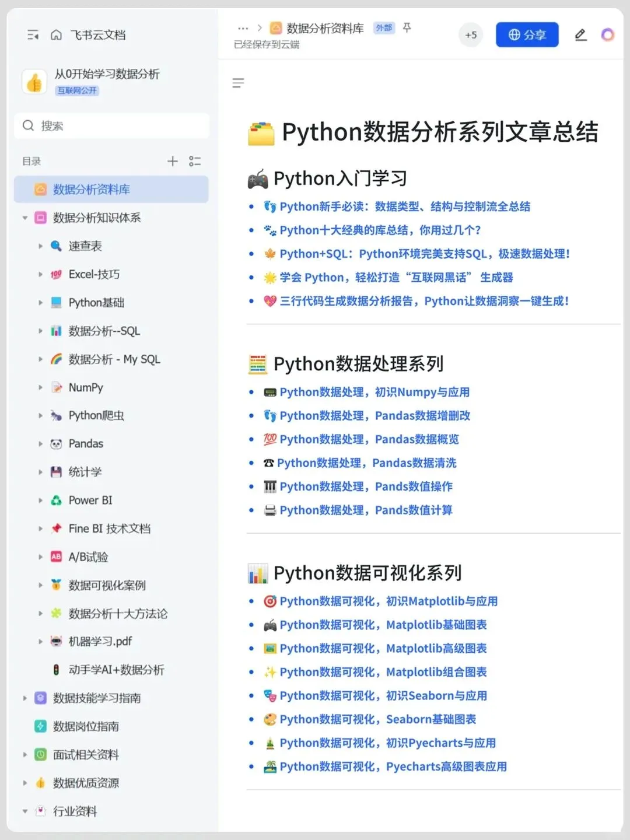Open knowledge base title 从0开始学习数据分析

(107, 74)
